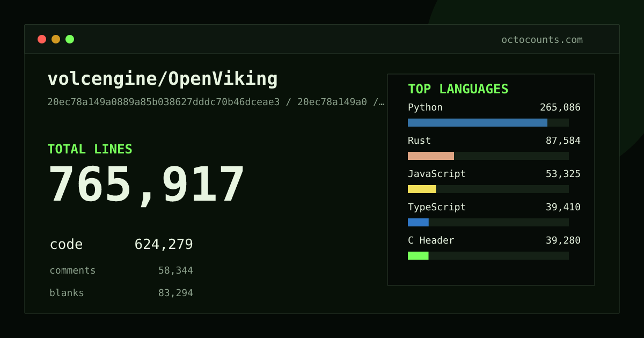Select the JavaScript count 53,325
The width and height of the screenshot is (644, 338).
(x=563, y=174)
